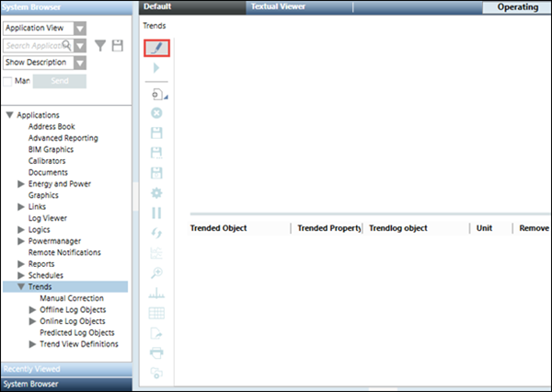Click the pause icon in Trends toolbar
552x392 pixels.
[x=156, y=213]
